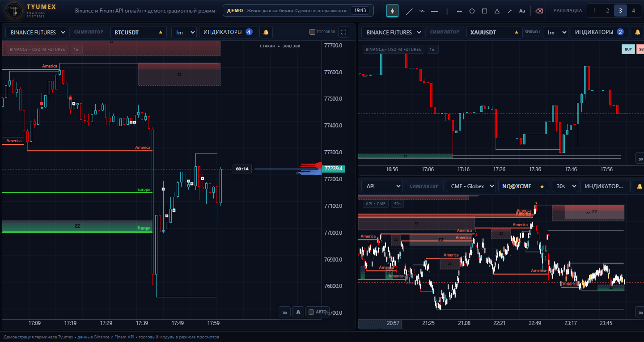Image resolution: width=644 pixels, height=342 pixels.
Task: Open the CME • Globex market dropdown
Action: (471, 186)
